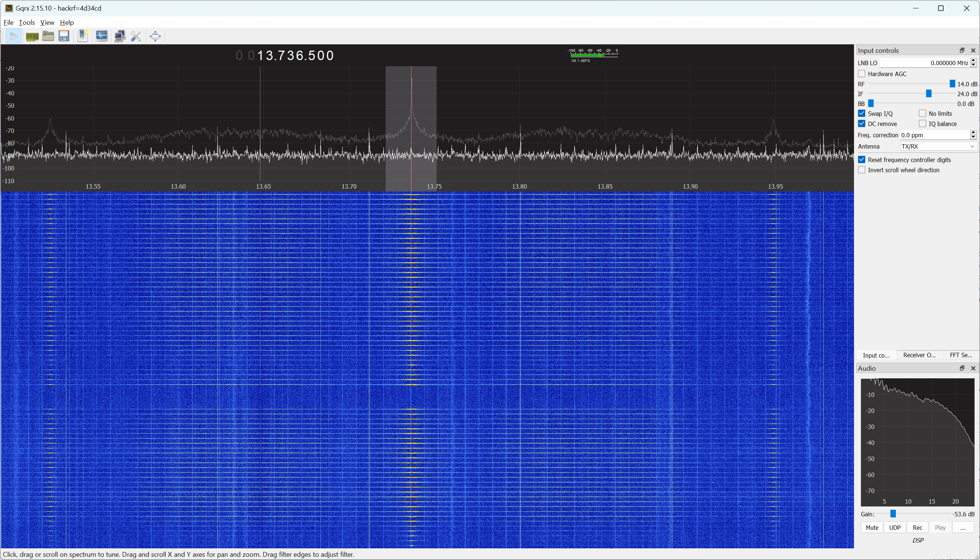Image resolution: width=980 pixels, height=560 pixels.
Task: Click the UDP streaming button
Action: tap(895, 528)
